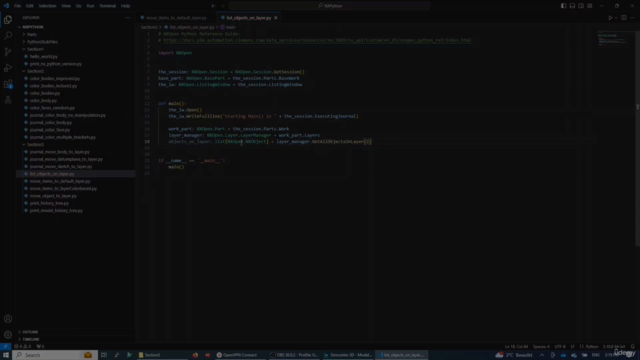Click the Windows taskbar search box
This screenshot has height=360, width=640.
55,355
